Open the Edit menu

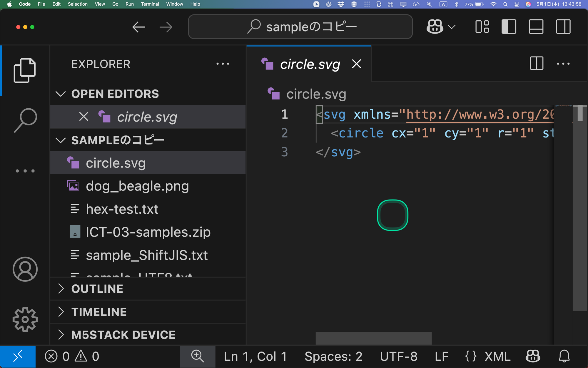pyautogui.click(x=56, y=4)
